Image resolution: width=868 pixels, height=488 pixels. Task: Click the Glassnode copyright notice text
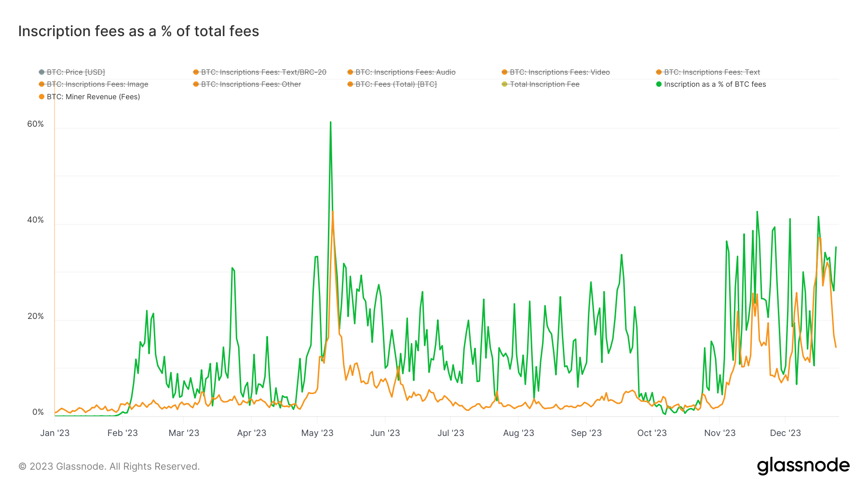[x=109, y=466]
